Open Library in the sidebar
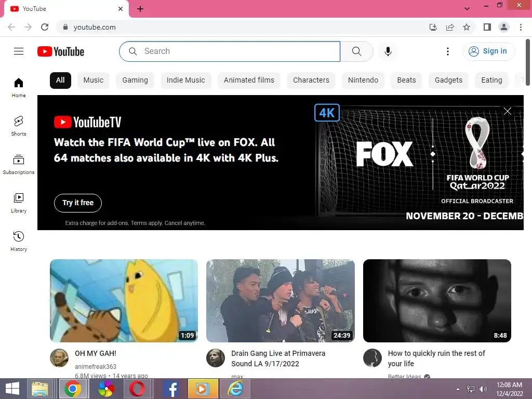532x399 pixels. 19,203
